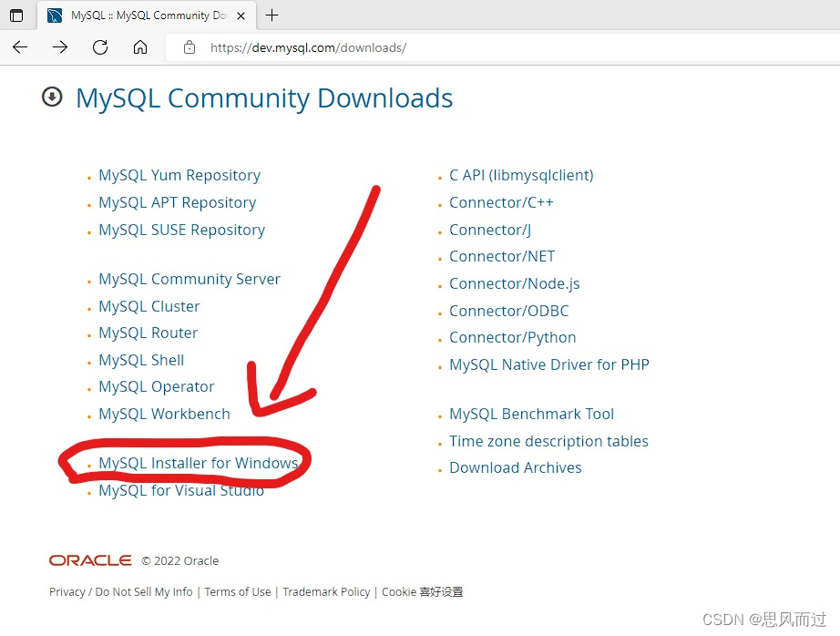Screen dimensions: 840x636
Task: Open Connector/NET link
Action: pyautogui.click(x=502, y=257)
